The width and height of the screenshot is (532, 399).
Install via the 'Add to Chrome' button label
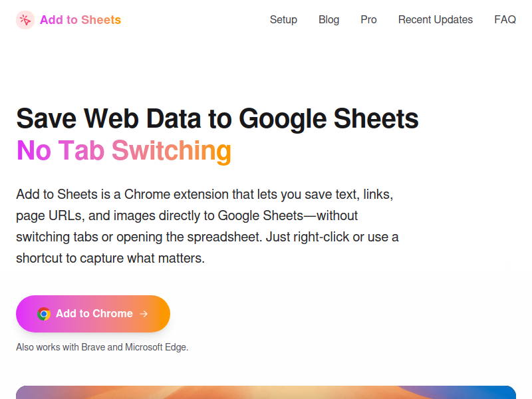pos(94,313)
